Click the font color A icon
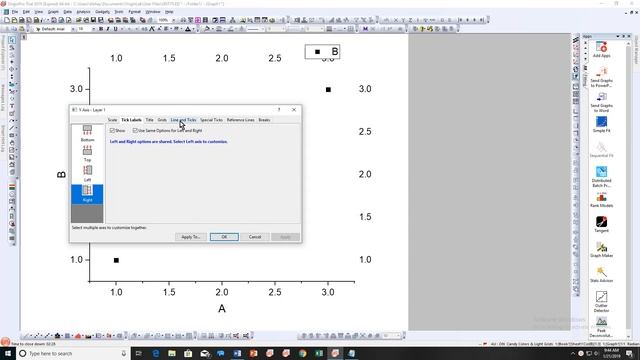This screenshot has height=360, width=640. (x=188, y=29)
